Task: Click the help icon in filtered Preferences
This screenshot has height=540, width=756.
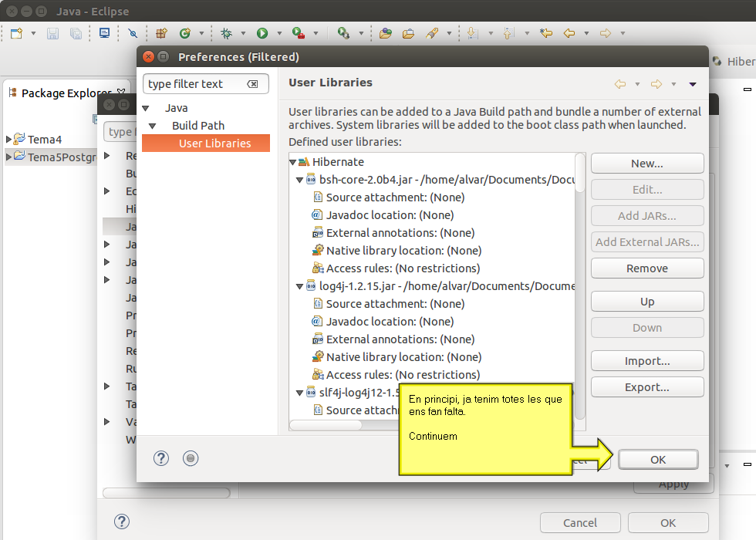Action: point(161,458)
